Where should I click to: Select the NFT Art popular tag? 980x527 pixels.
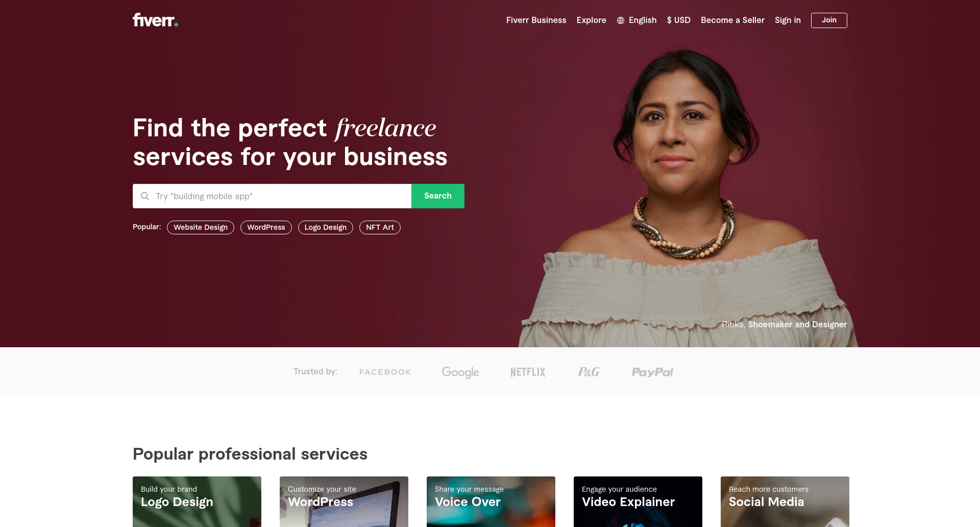click(x=380, y=228)
